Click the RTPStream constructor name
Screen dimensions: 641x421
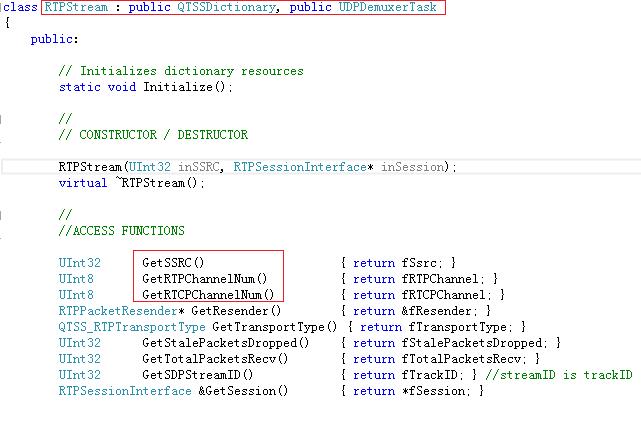click(90, 167)
